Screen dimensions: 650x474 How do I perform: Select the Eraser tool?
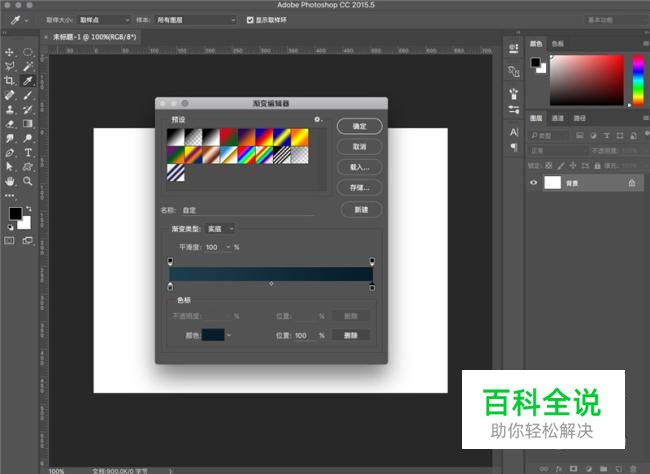[x=9, y=124]
